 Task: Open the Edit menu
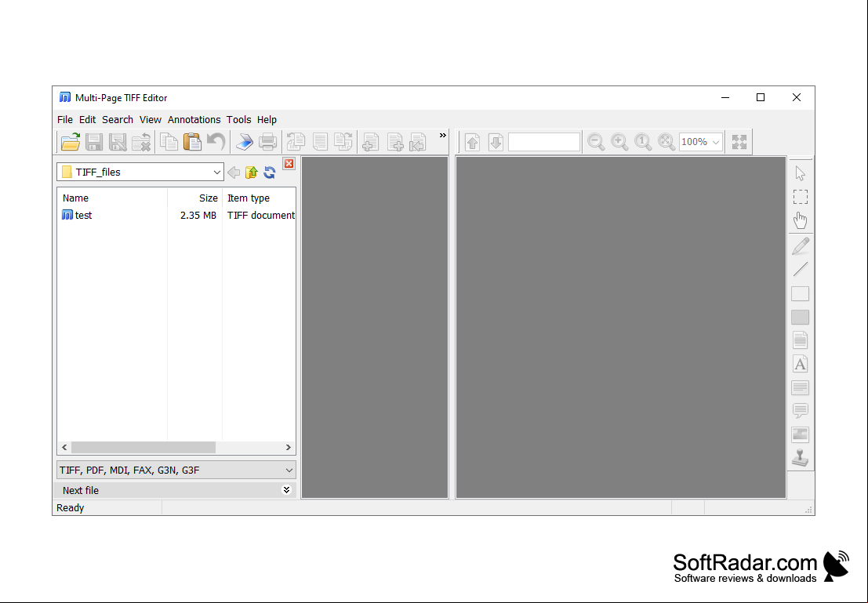coord(88,120)
